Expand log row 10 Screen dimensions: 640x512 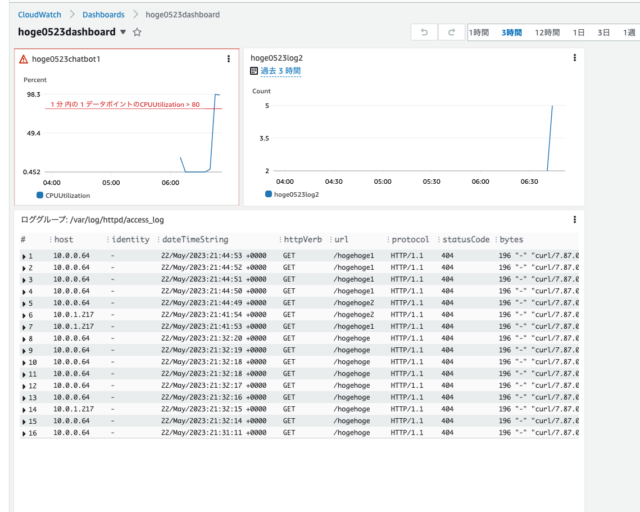[24, 363]
